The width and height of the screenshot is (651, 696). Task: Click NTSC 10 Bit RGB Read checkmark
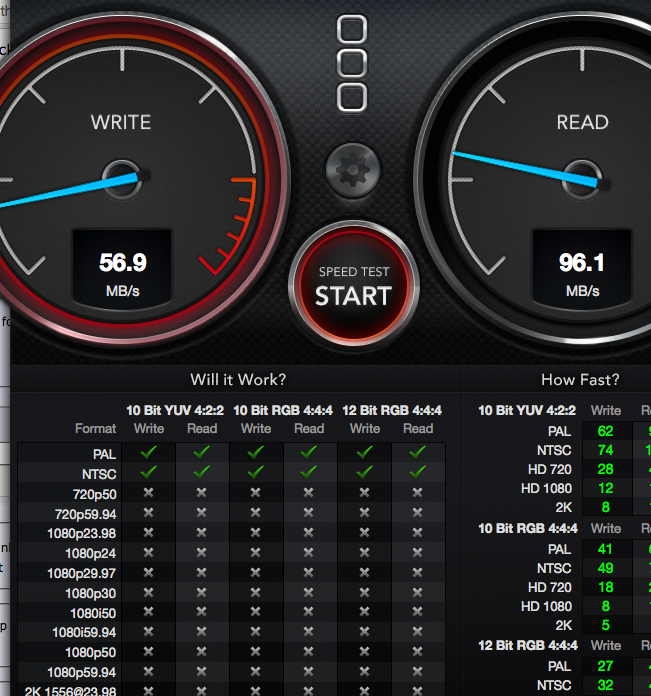point(309,472)
